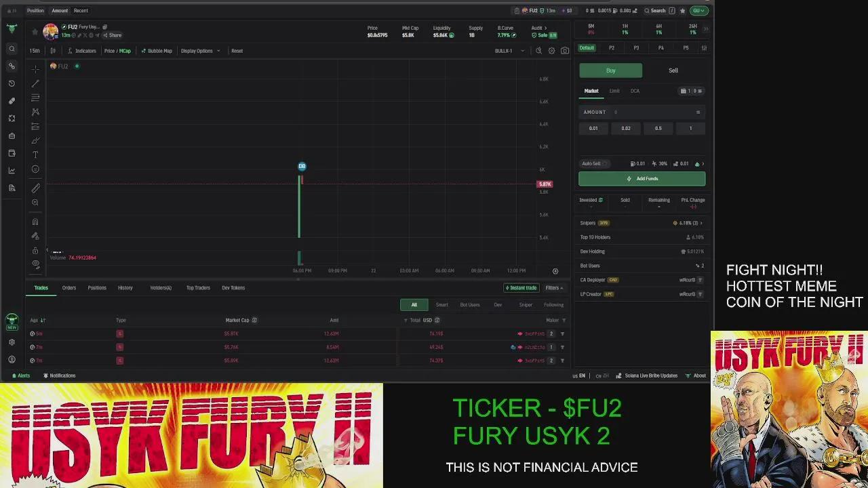Sort trades by Age column
The width and height of the screenshot is (868, 488).
38,320
